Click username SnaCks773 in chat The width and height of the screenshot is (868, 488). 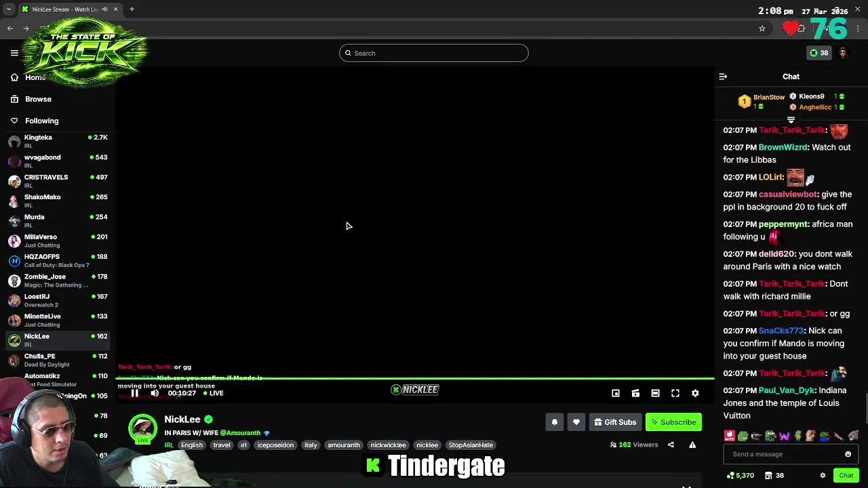(x=781, y=331)
